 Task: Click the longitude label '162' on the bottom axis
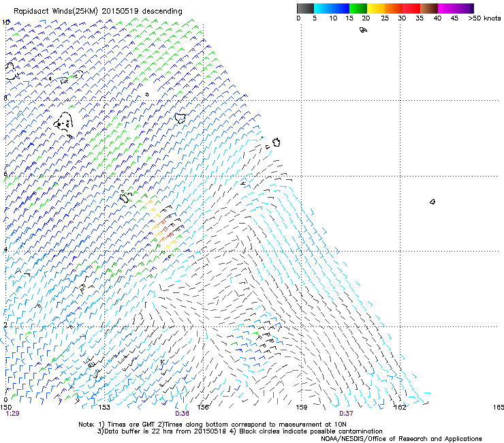pos(400,408)
